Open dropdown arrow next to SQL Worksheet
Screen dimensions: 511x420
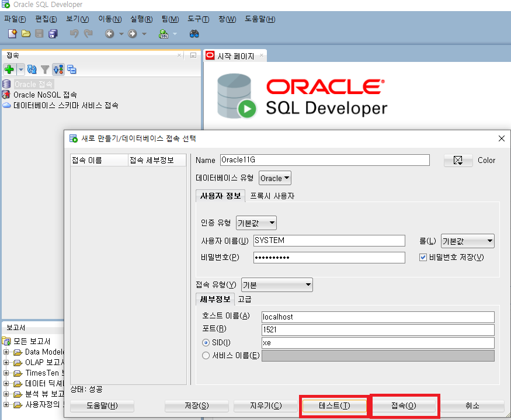tap(175, 33)
